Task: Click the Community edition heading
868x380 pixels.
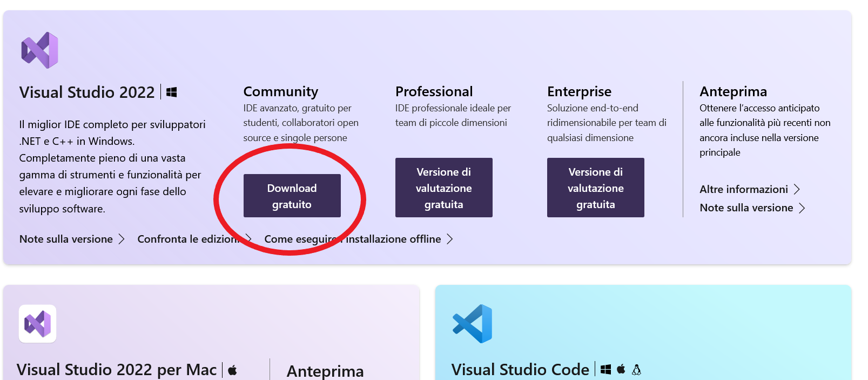Action: [x=280, y=91]
